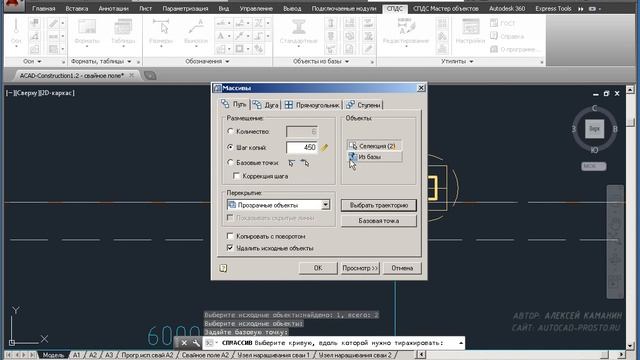Click the Оси axis tool in the ribbon
The image size is (640, 360).
(16, 32)
